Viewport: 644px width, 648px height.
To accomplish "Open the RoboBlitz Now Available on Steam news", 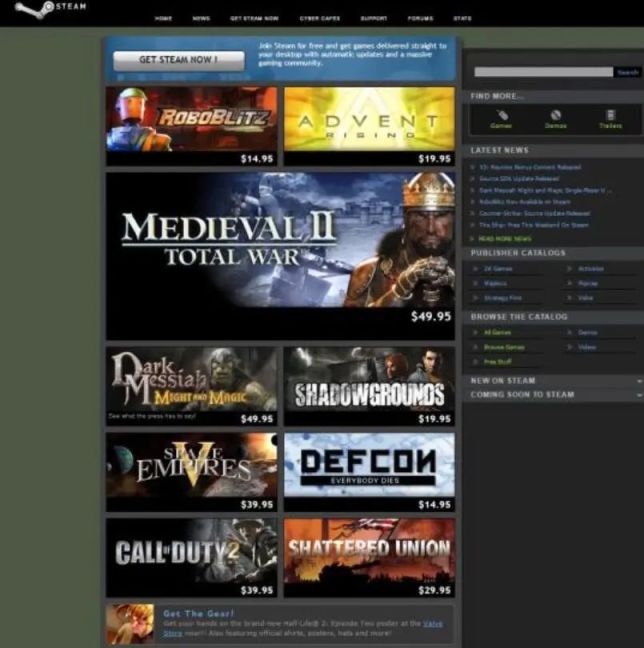I will (525, 202).
